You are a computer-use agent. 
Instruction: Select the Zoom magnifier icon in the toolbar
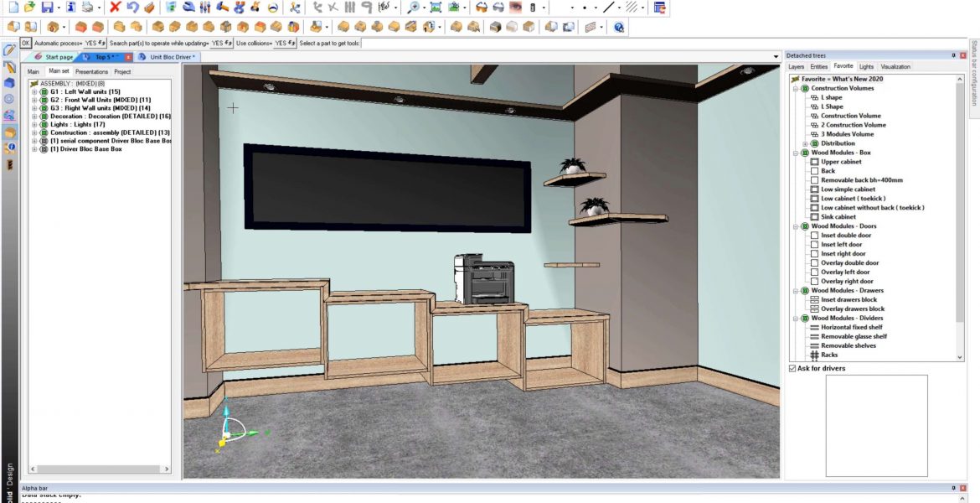click(x=413, y=8)
